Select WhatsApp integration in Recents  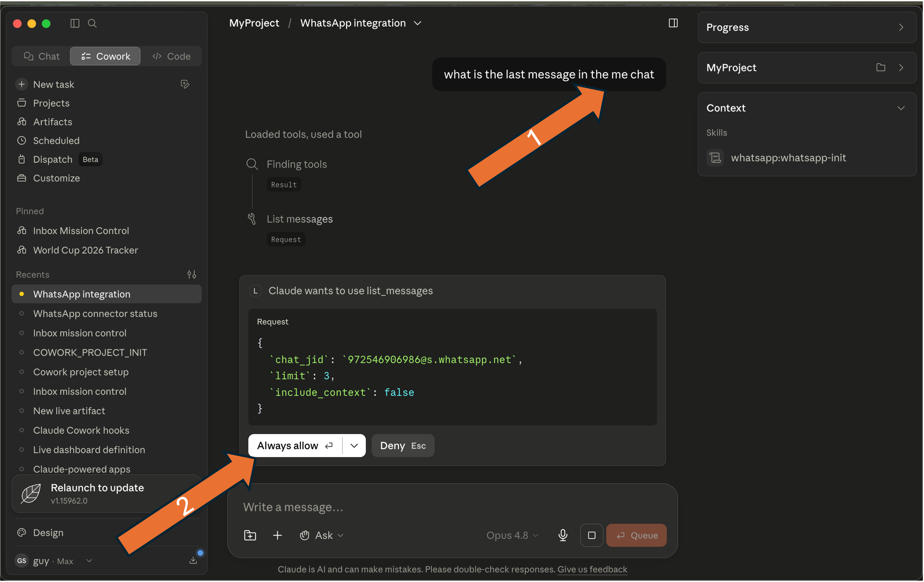click(x=106, y=294)
